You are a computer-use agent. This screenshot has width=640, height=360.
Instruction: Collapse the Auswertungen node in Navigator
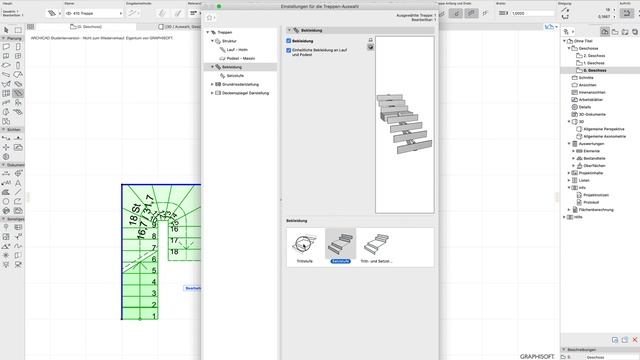click(569, 144)
